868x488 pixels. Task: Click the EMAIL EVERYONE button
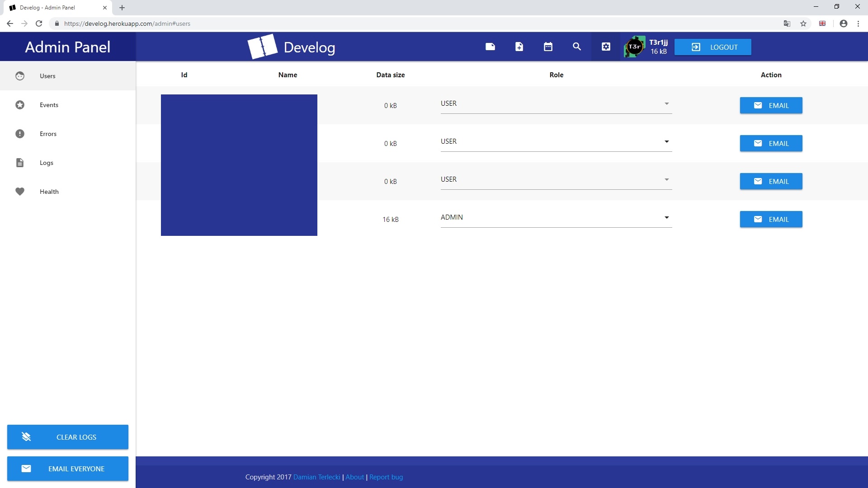(68, 469)
